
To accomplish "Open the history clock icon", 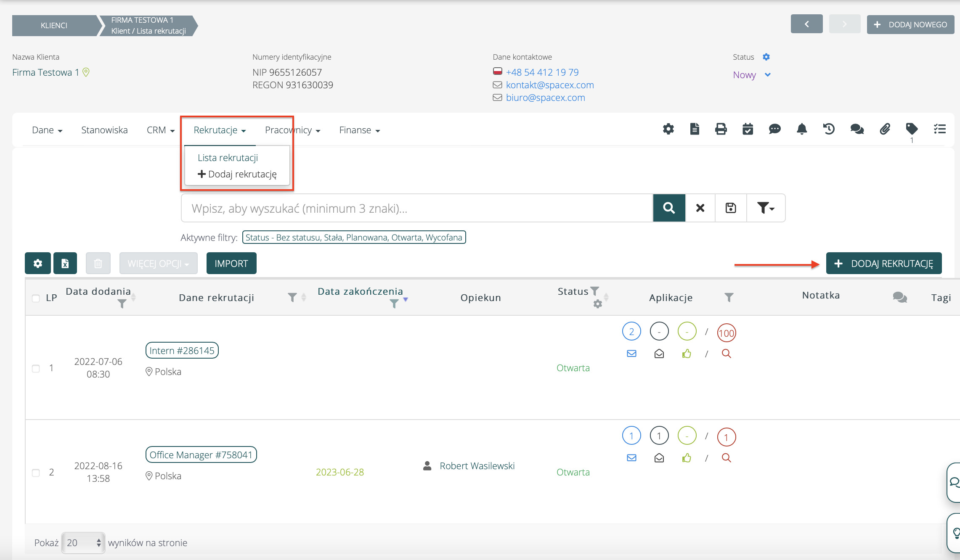I will tap(829, 129).
